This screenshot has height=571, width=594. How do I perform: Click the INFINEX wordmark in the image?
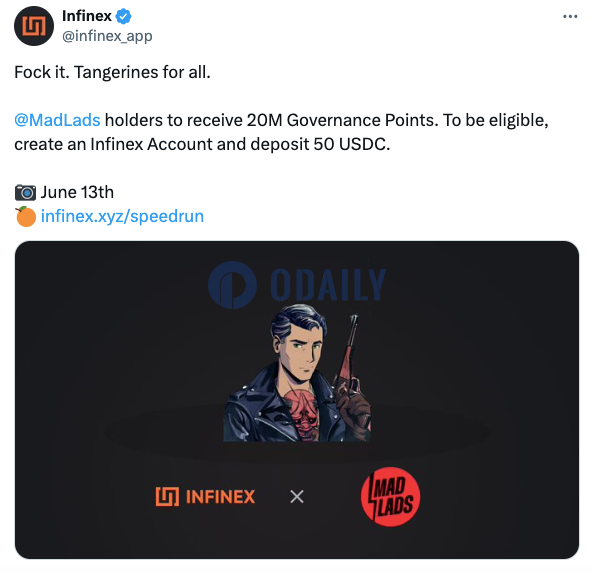pyautogui.click(x=220, y=497)
